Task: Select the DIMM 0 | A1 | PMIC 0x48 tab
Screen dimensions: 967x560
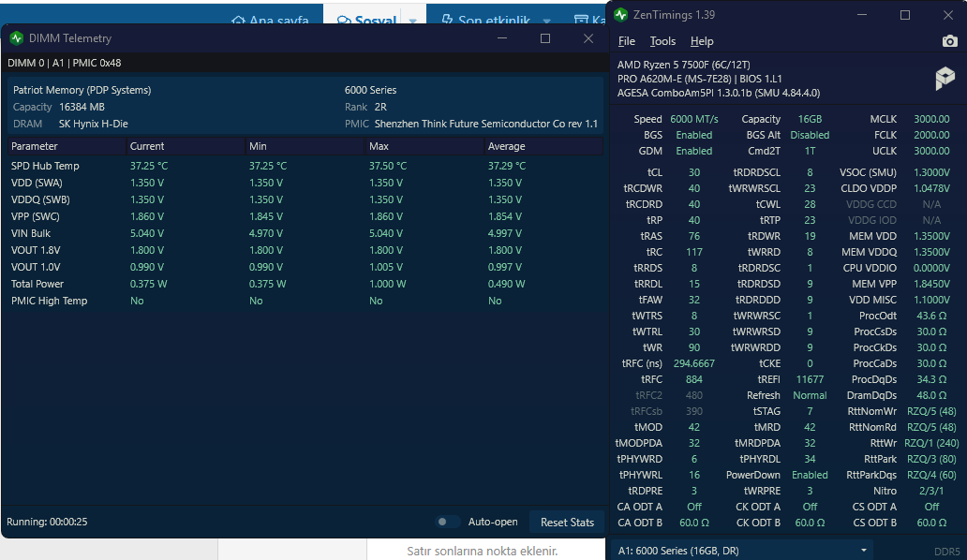Action: 64,63
